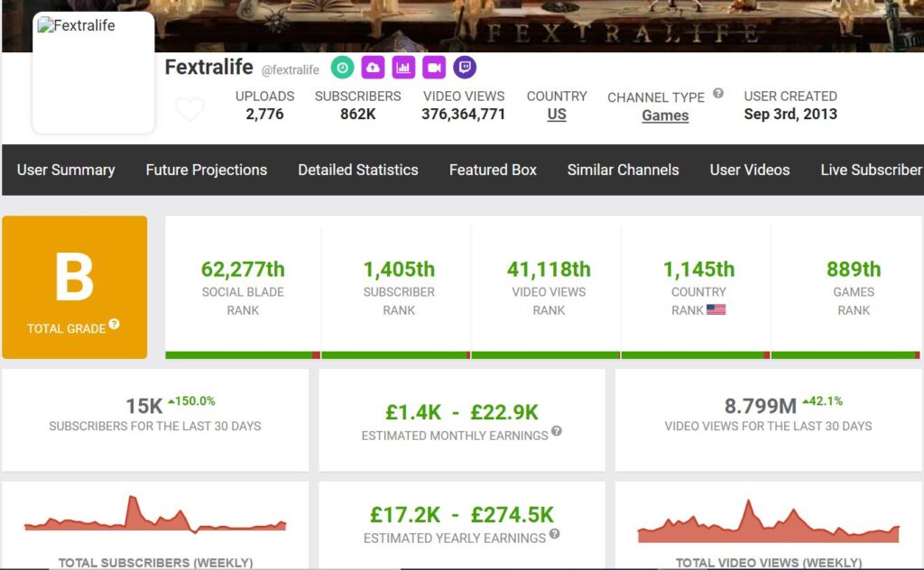The image size is (924, 570).
Task: Click help icon beside Estimated Monthly Earnings
Action: coord(556,431)
